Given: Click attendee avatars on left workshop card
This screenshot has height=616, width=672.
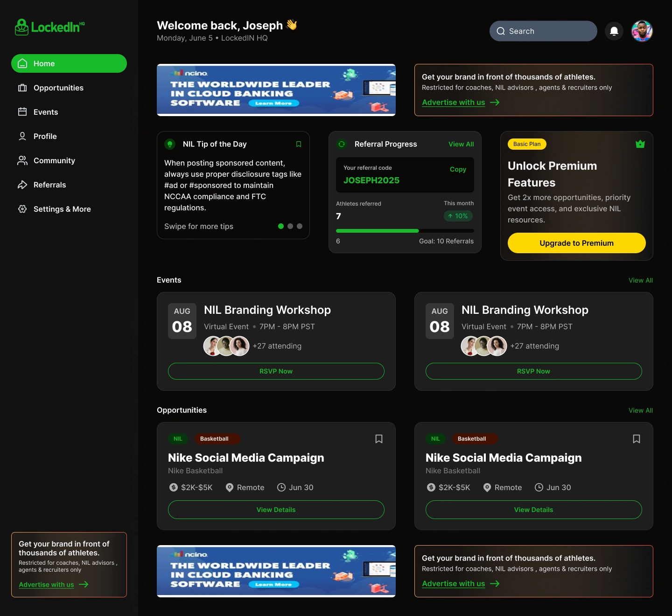Looking at the screenshot, I should [x=226, y=346].
